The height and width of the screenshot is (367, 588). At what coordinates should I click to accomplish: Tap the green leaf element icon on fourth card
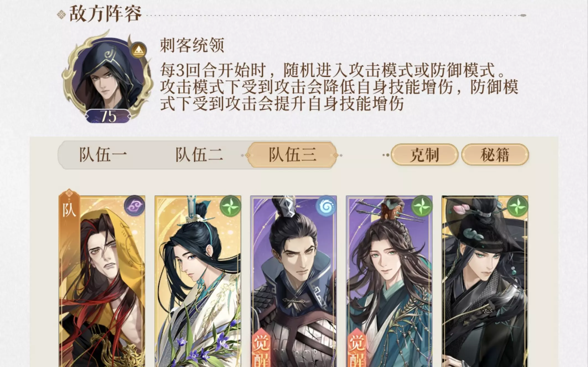tap(422, 206)
